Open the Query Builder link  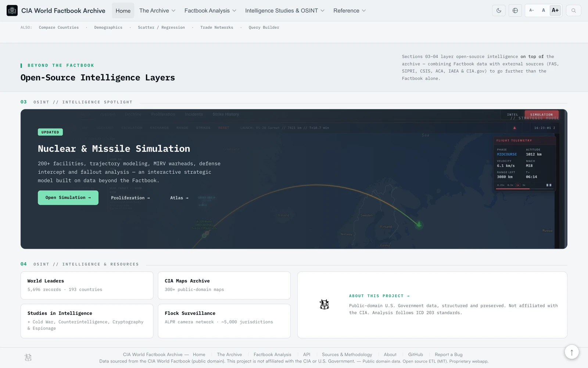[x=264, y=28]
